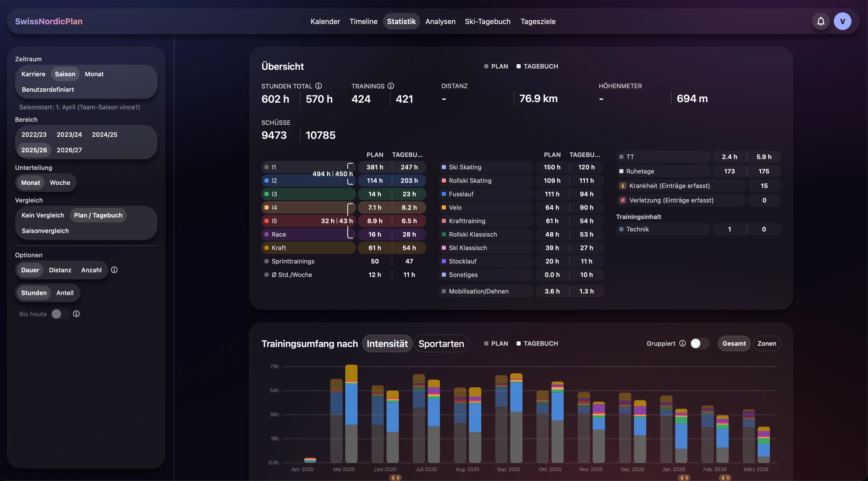
Task: Select Monat subdivision
Action: (31, 183)
